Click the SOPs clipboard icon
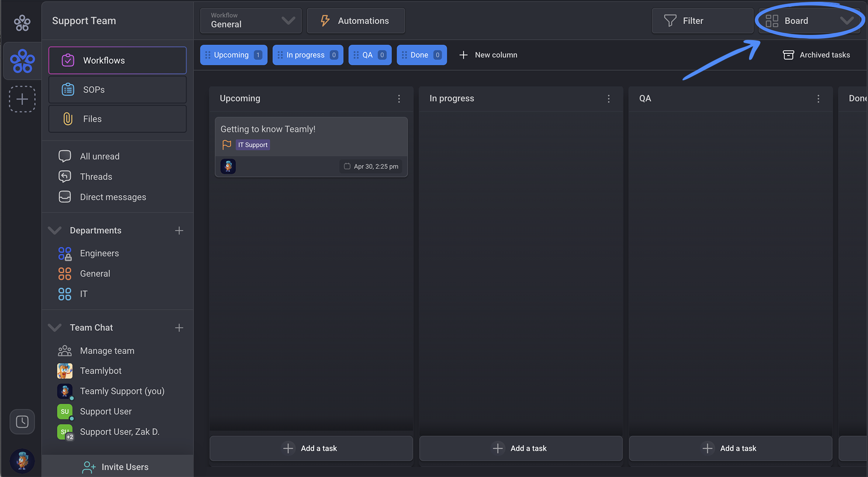Viewport: 868px width, 477px height. coord(68,89)
